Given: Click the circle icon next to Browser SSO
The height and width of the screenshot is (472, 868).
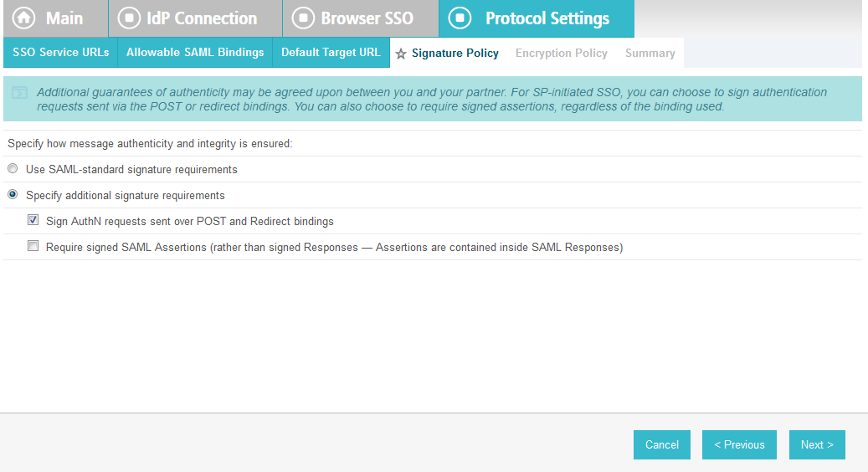Looking at the screenshot, I should (x=303, y=18).
